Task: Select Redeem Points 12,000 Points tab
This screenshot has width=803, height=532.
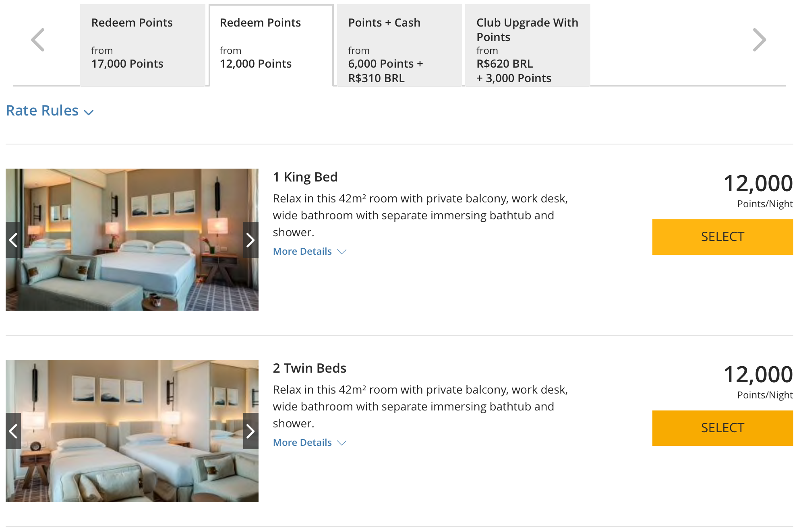Action: (x=271, y=45)
